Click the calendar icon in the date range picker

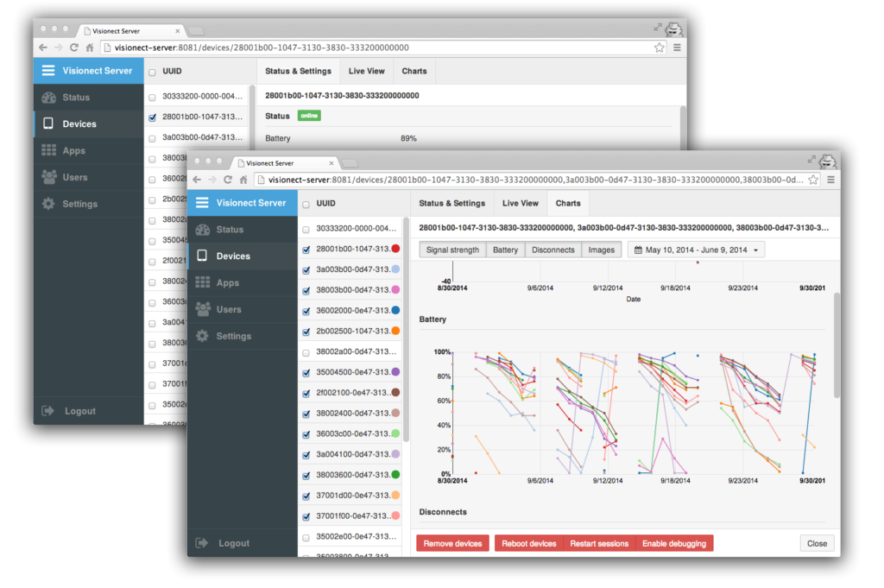pos(638,250)
